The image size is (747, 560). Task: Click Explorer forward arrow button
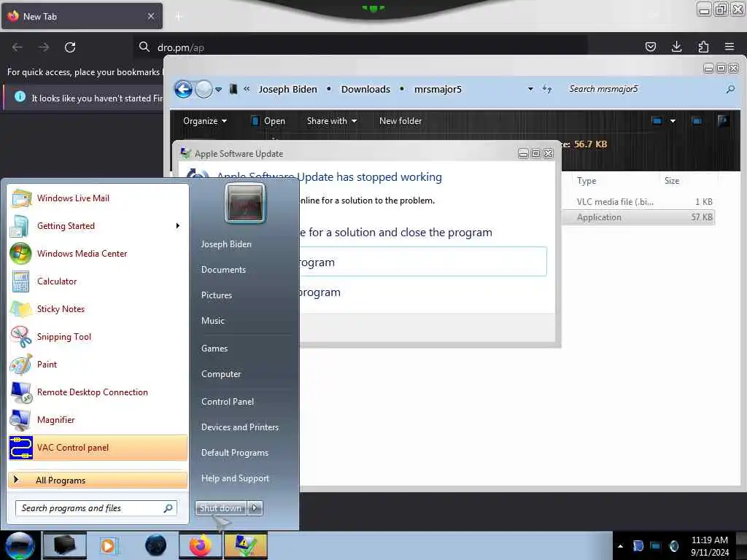(204, 89)
